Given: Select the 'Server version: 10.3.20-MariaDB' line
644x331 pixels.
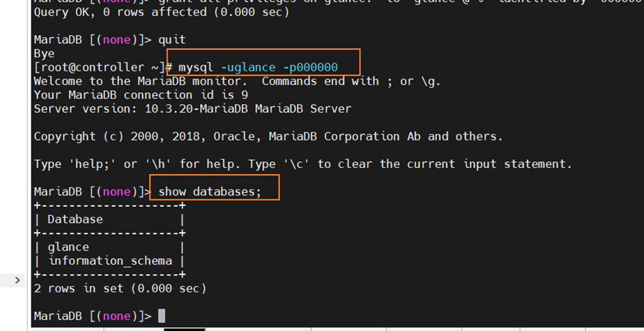Looking at the screenshot, I should pyautogui.click(x=193, y=109).
